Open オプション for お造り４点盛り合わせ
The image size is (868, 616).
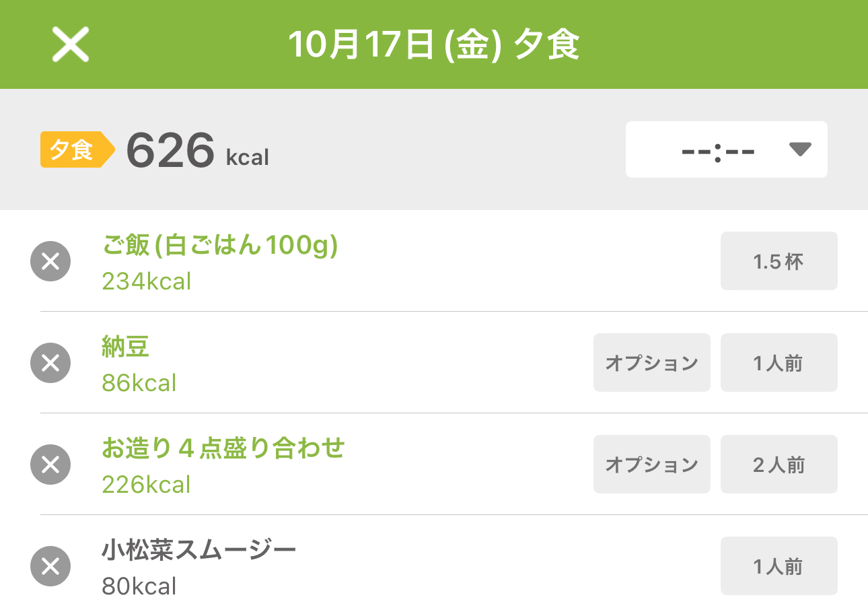tap(651, 465)
